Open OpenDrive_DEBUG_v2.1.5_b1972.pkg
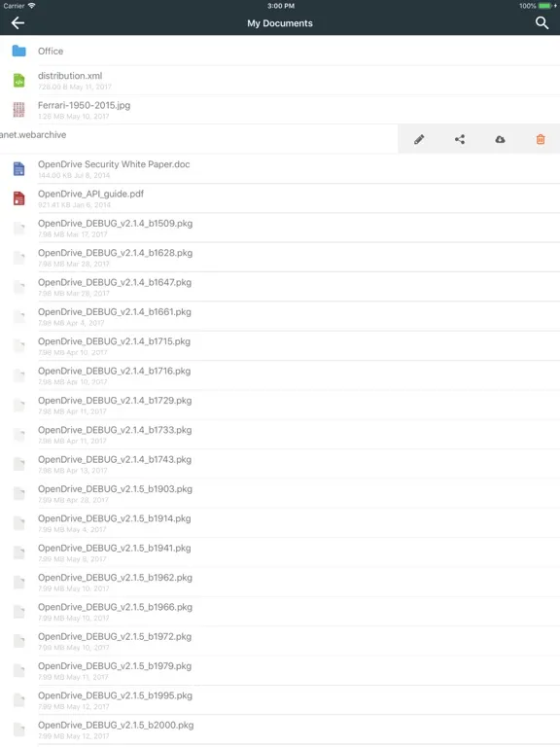Screen dimensions: 560x747 [x=280, y=642]
